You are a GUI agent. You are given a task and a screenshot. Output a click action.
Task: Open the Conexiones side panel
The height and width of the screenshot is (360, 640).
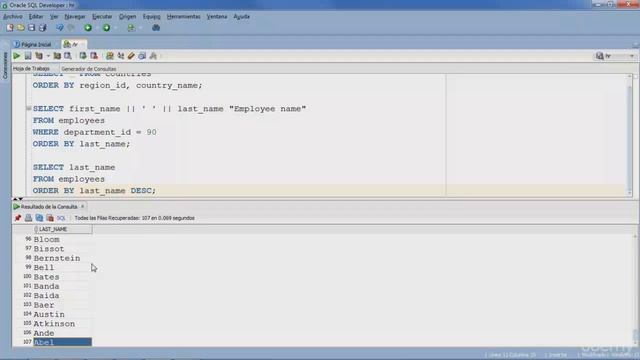pyautogui.click(x=5, y=65)
